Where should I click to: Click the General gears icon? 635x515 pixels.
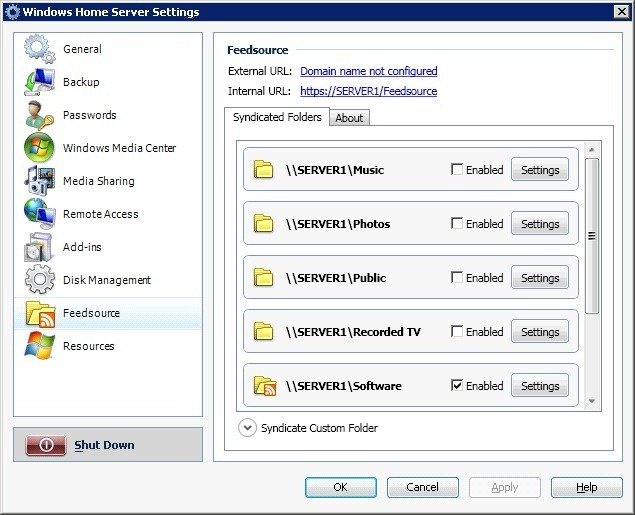[x=39, y=49]
